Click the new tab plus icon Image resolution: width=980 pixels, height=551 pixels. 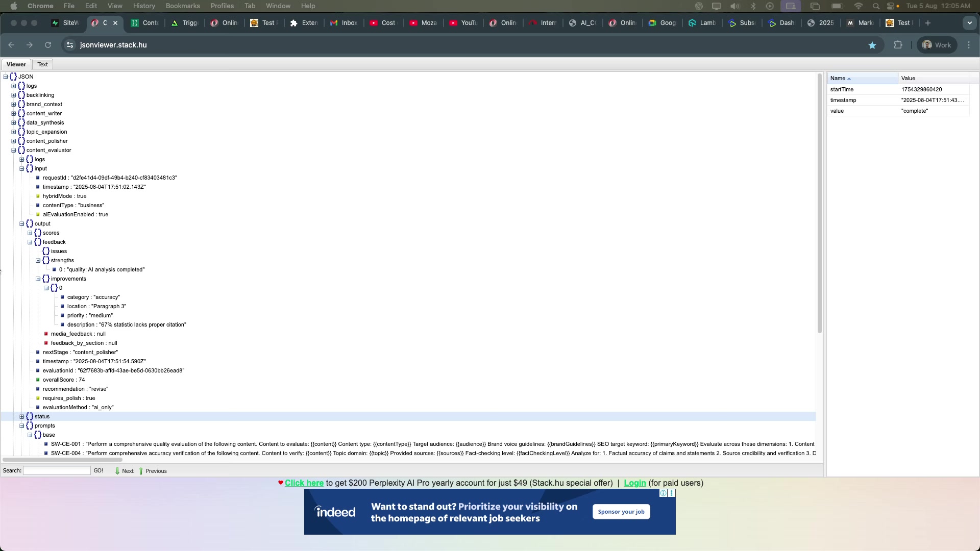pyautogui.click(x=928, y=23)
